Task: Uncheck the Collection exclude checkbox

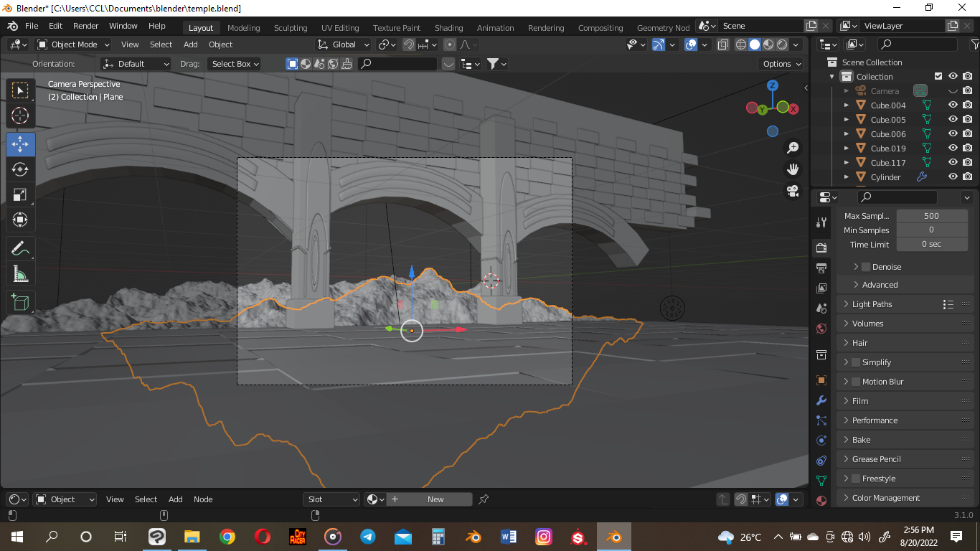Action: (938, 76)
